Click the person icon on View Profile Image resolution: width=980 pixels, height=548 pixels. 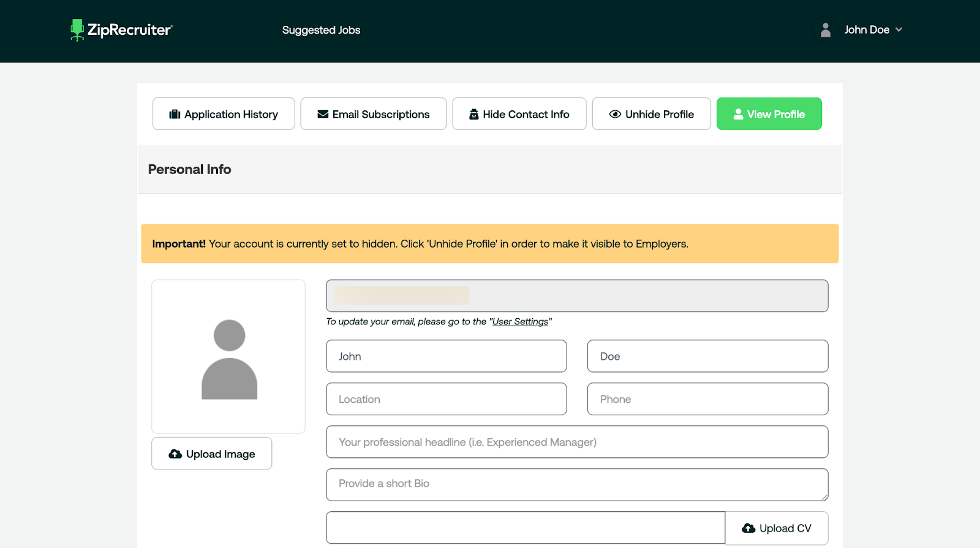coord(738,115)
